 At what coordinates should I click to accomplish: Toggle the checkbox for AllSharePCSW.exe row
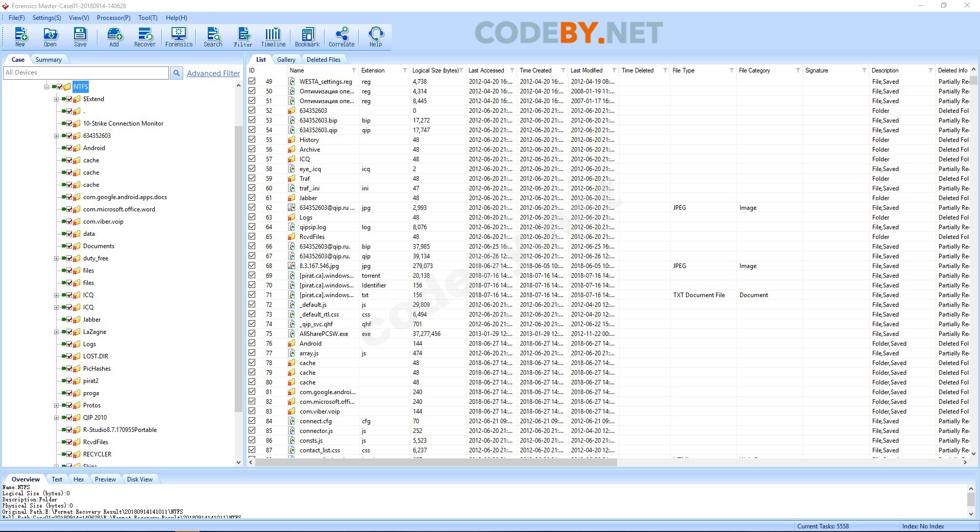point(252,333)
